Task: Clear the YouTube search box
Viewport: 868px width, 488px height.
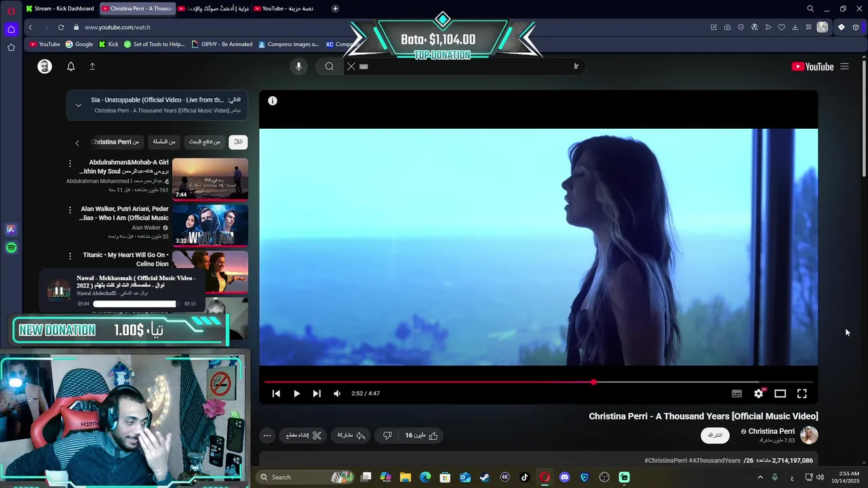Action: 351,66
